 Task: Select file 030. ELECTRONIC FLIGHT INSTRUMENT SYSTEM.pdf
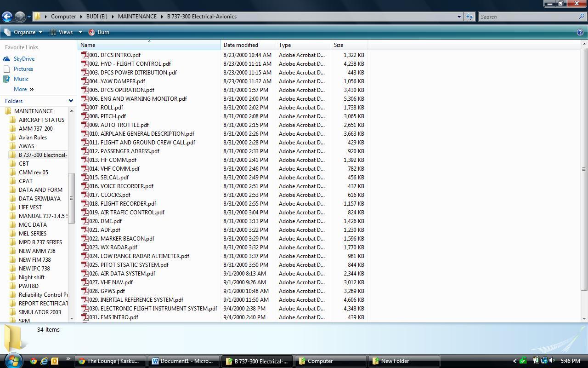pos(153,308)
